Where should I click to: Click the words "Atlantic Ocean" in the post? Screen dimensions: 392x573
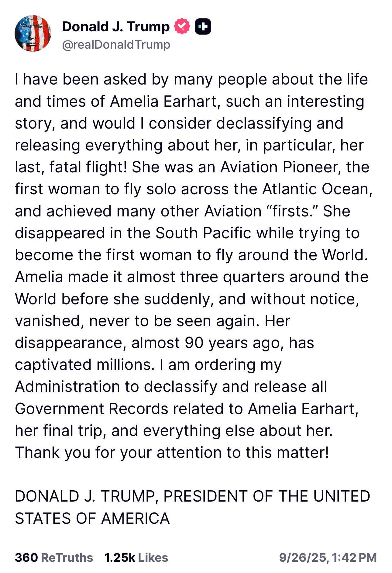317,189
